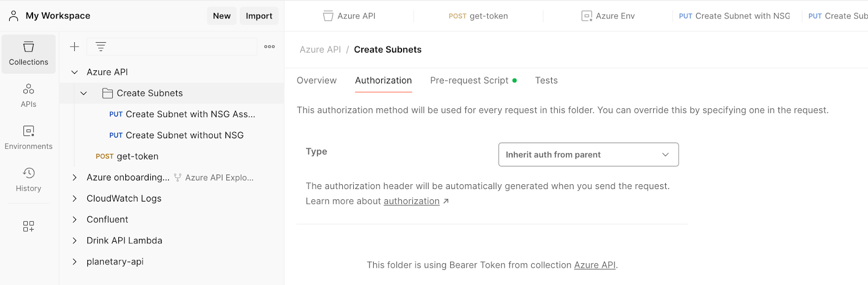Screen dimensions: 868x285
Task: Click the environment icon on Azure Env tab
Action: (x=586, y=16)
